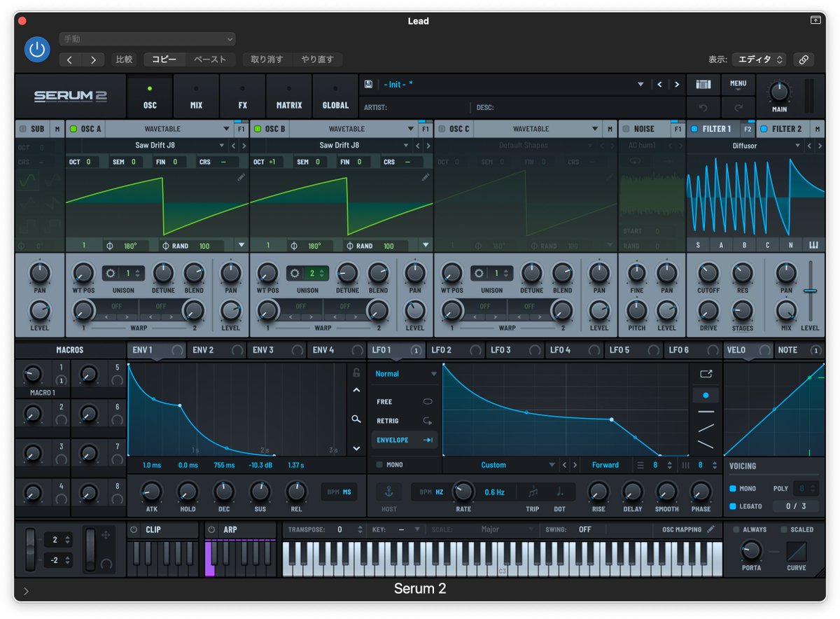Viewport: 840px width, 619px height.
Task: Click the filter LEVEL vertical slider
Action: (x=810, y=291)
